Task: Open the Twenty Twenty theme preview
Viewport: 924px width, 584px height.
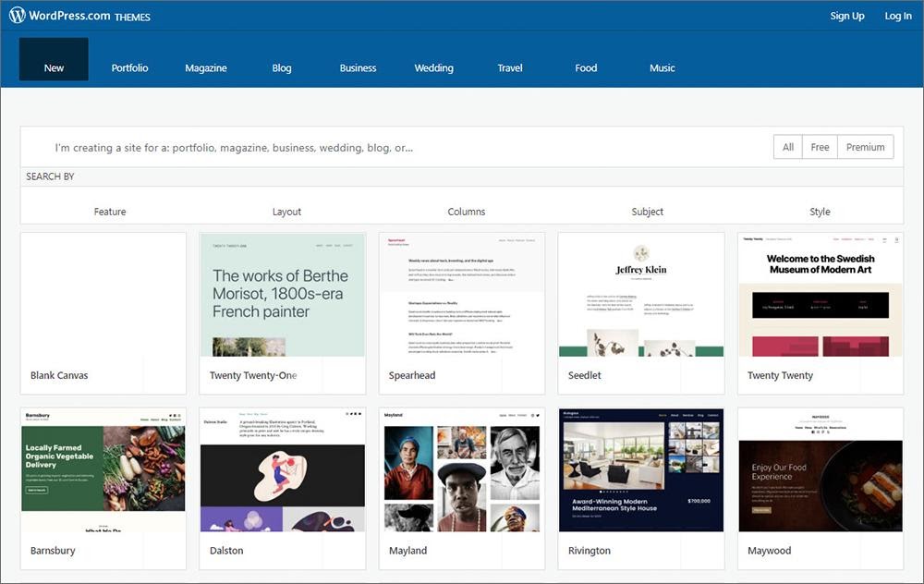Action: [821, 295]
